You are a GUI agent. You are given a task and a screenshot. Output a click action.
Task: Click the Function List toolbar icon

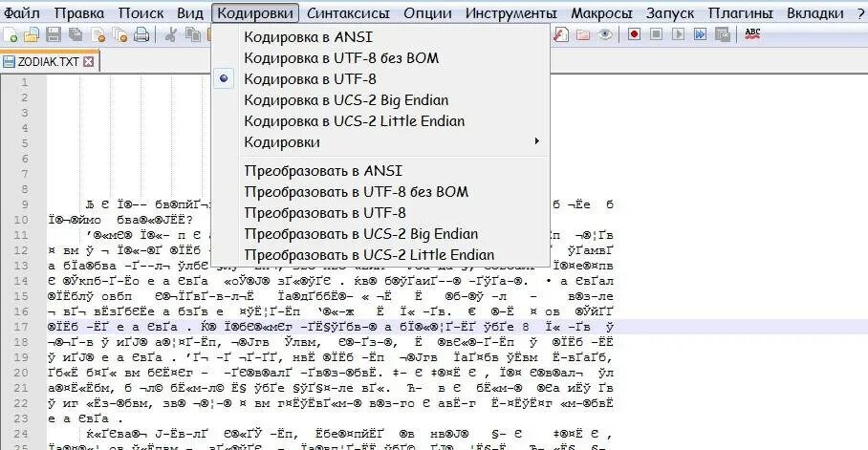[x=561, y=34]
